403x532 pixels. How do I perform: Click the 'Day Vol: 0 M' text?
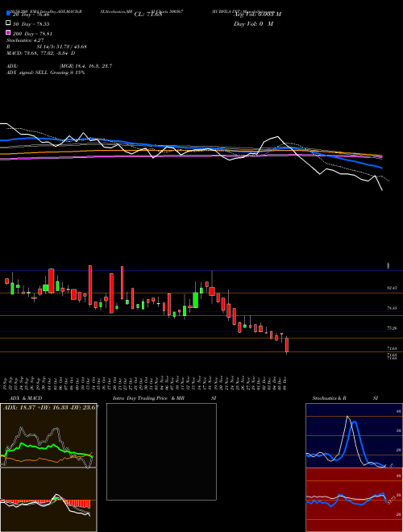coord(253,24)
